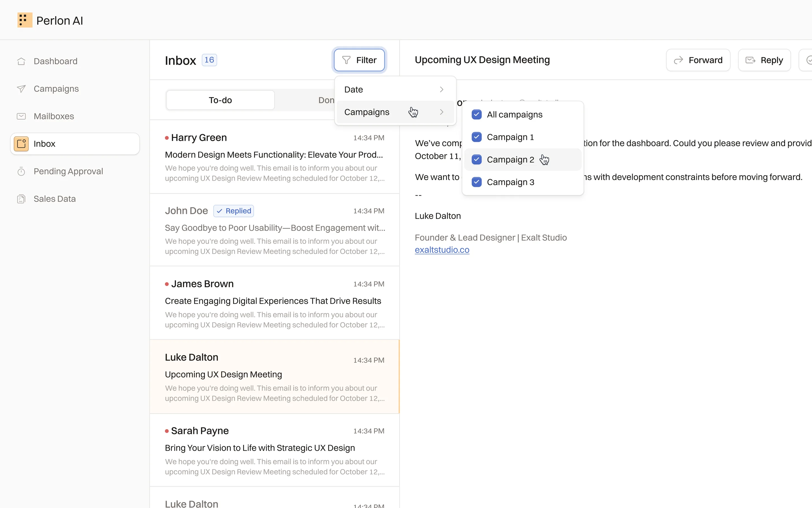Open John Doe's email
The image size is (812, 508).
tap(274, 230)
